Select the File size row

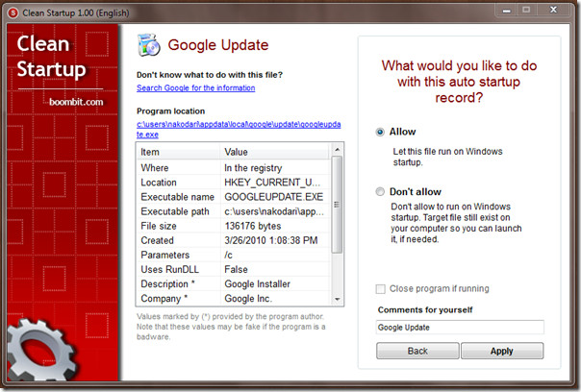coord(234,225)
